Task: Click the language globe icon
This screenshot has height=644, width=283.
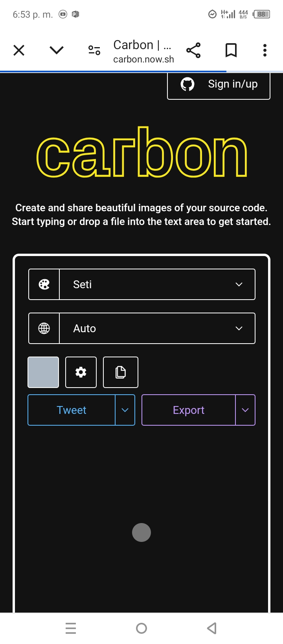Action: (x=44, y=328)
